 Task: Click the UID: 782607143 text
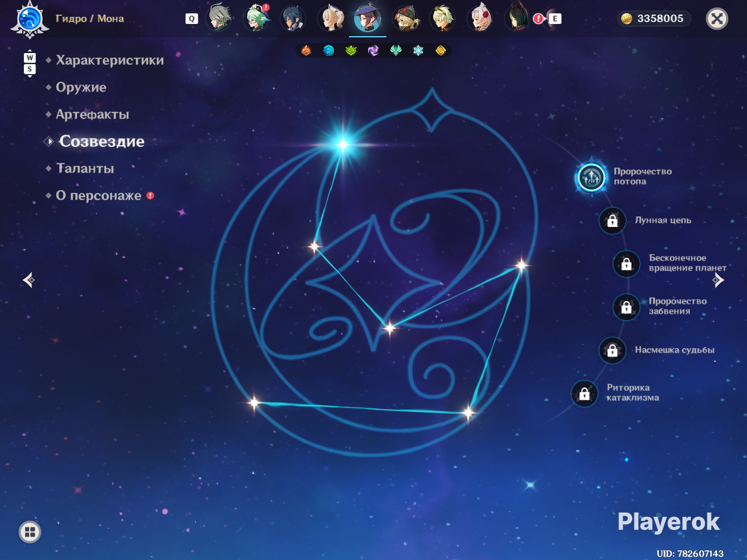690,554
